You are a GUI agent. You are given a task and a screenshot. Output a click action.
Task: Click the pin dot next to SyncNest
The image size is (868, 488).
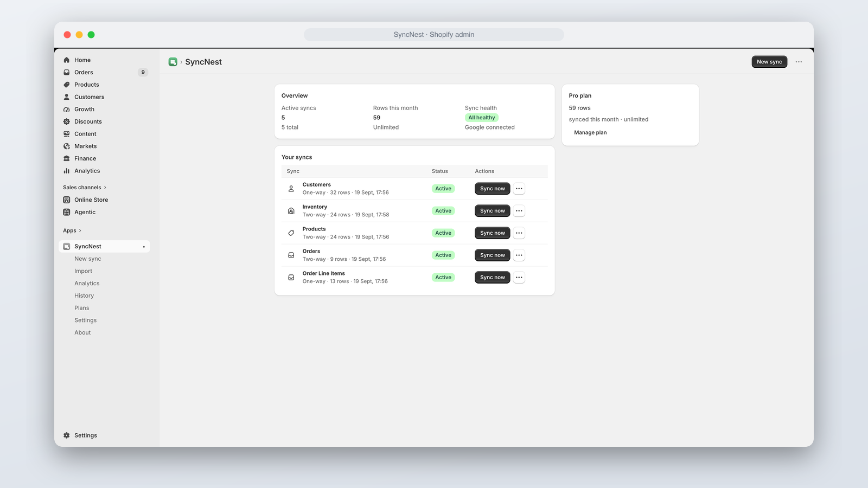[x=144, y=247]
